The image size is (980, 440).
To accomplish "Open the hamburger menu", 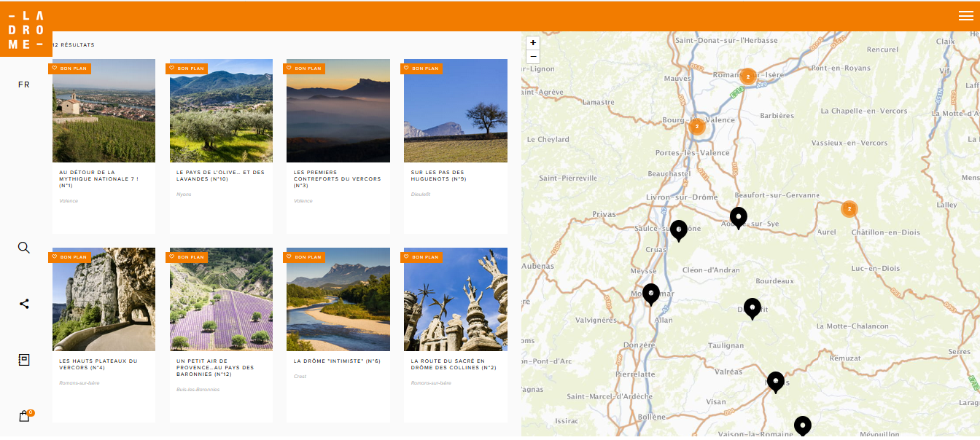I will click(x=965, y=16).
